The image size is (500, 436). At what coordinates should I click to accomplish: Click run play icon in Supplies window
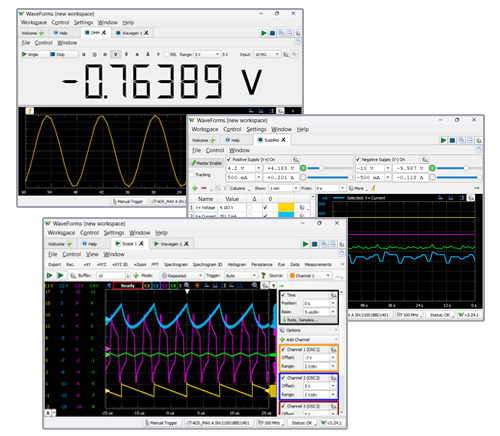point(443,140)
